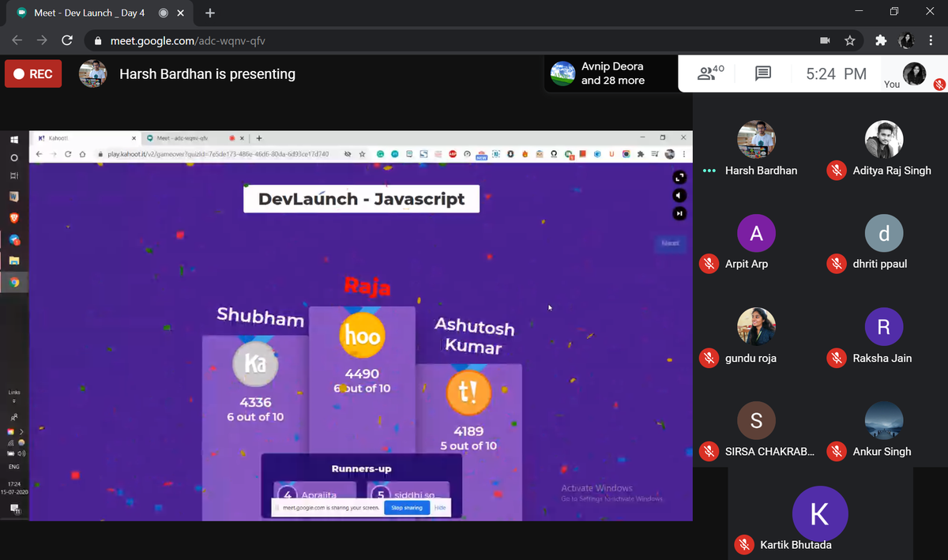Select Ankur Singh's profile photo
Viewport: 948px width, 560px height.
tap(884, 420)
